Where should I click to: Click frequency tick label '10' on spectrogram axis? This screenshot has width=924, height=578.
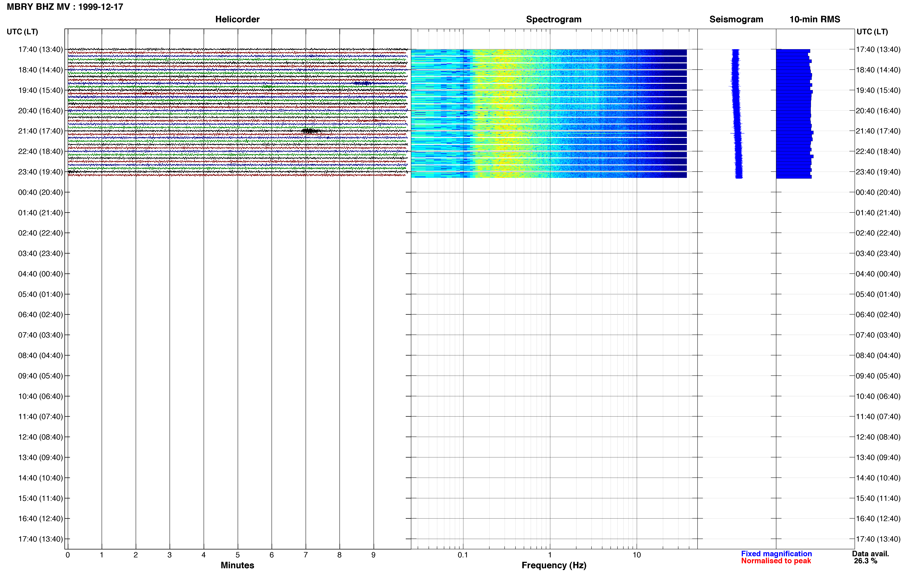click(x=637, y=555)
